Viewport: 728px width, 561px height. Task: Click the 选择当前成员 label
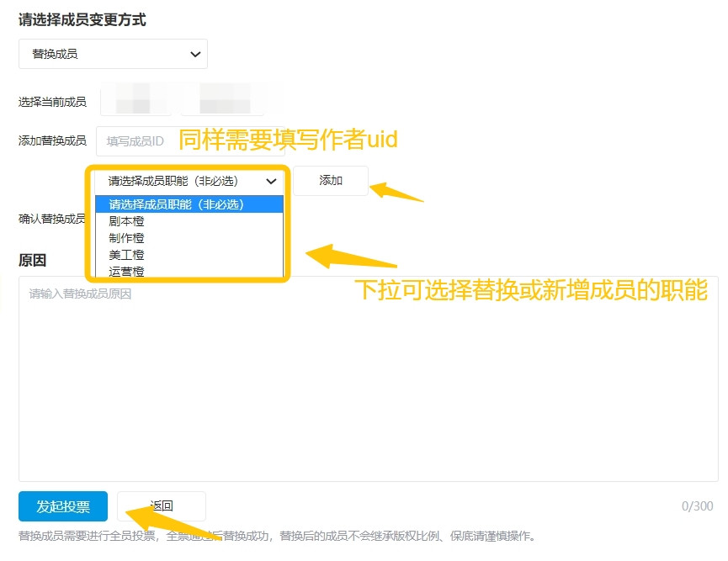coord(52,102)
